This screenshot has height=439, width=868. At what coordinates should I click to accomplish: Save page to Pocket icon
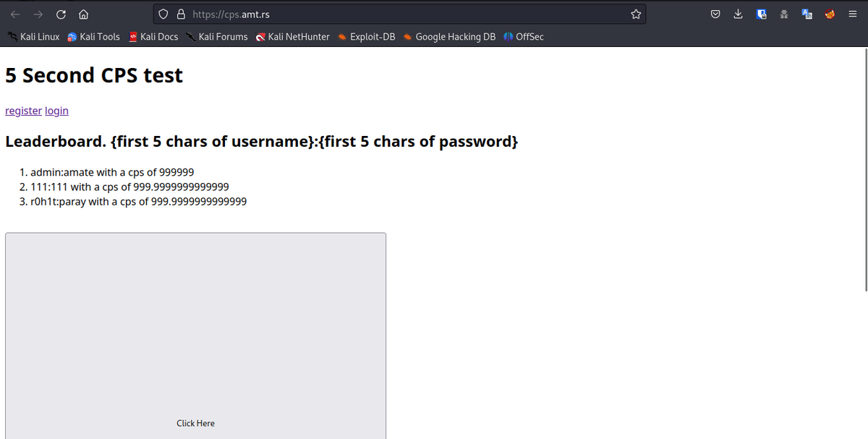715,14
